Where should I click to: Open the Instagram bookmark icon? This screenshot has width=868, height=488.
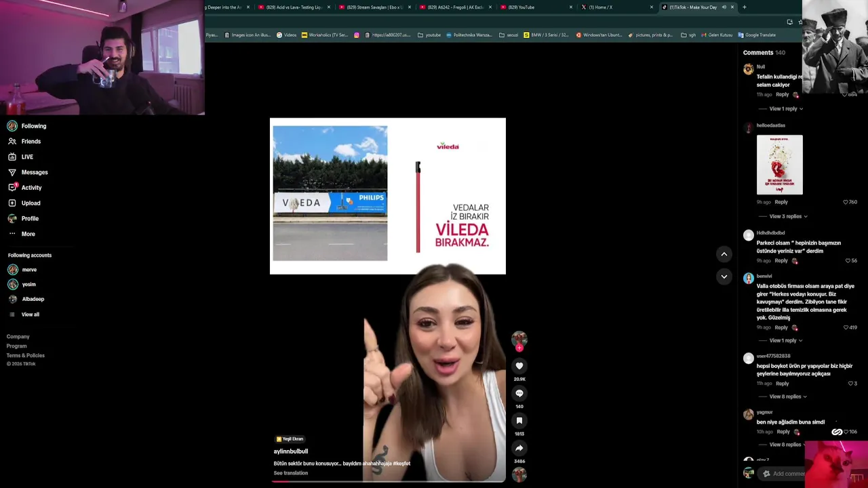pyautogui.click(x=357, y=35)
